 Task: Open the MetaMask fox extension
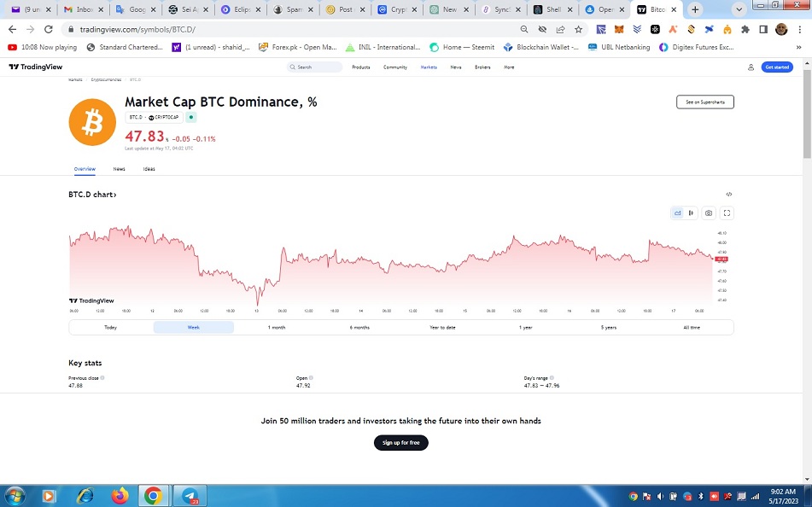pos(619,30)
